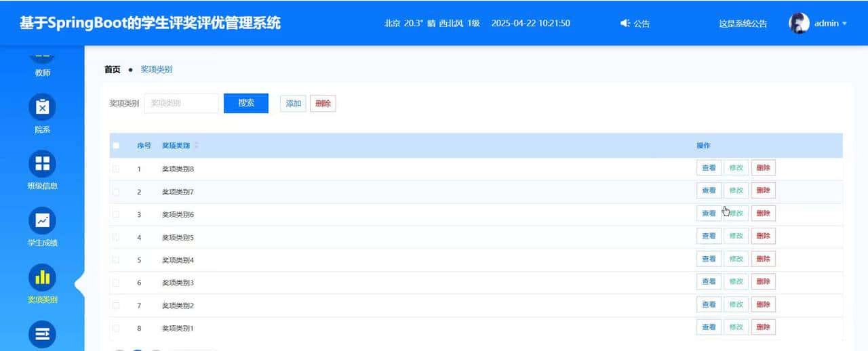Click the 北京 weather info text

click(x=432, y=23)
